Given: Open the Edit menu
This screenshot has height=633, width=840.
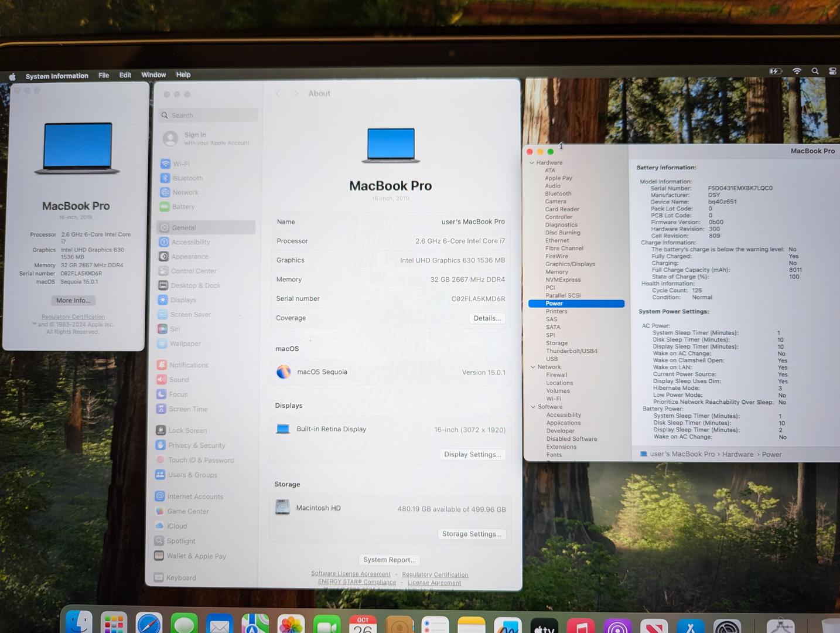Looking at the screenshot, I should pos(125,75).
